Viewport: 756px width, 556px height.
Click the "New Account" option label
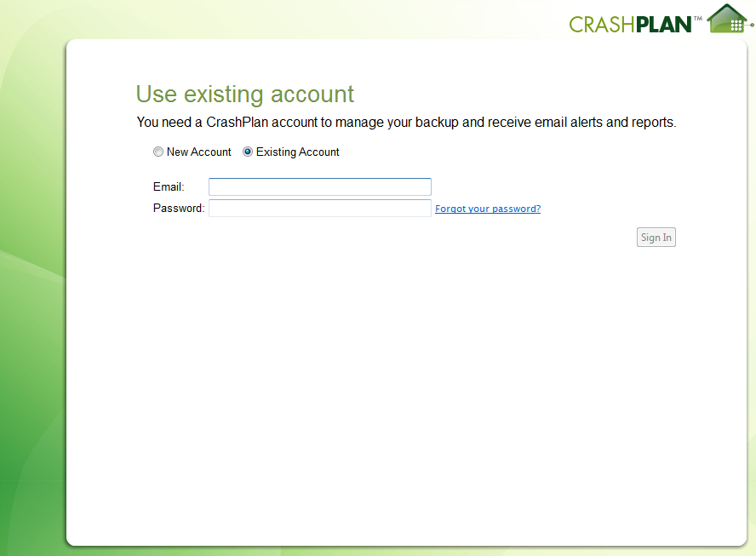[x=198, y=152]
